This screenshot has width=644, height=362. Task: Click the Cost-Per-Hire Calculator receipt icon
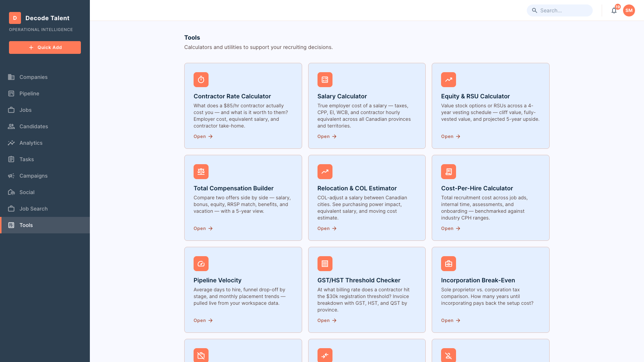coord(449,172)
